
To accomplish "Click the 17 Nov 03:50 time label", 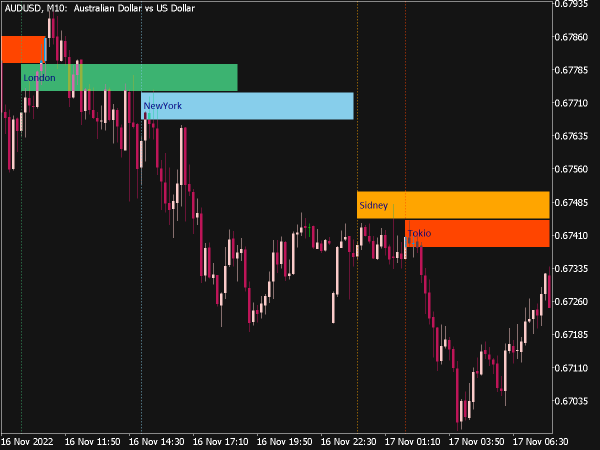I will (476, 442).
